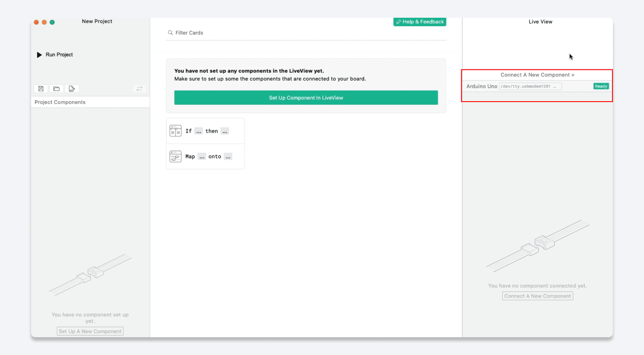Screen dimensions: 644x355
Task: Click Connect A New Component + header
Action: coord(537,75)
